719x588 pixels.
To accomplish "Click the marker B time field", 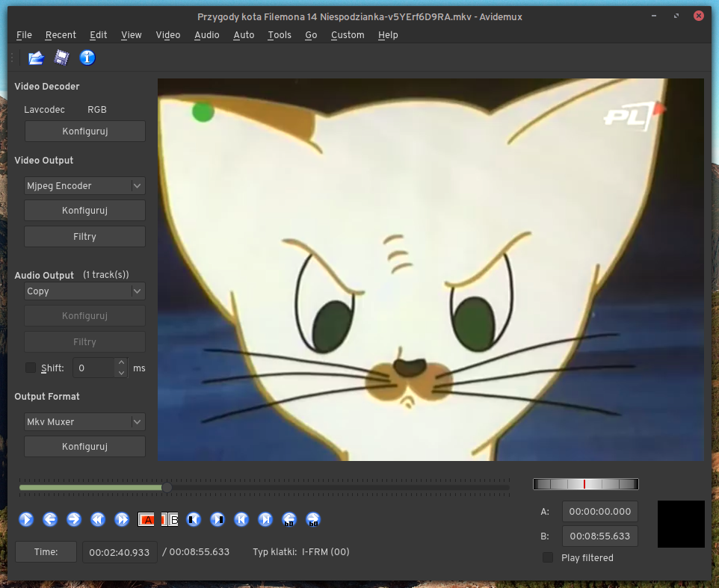I will 599,536.
